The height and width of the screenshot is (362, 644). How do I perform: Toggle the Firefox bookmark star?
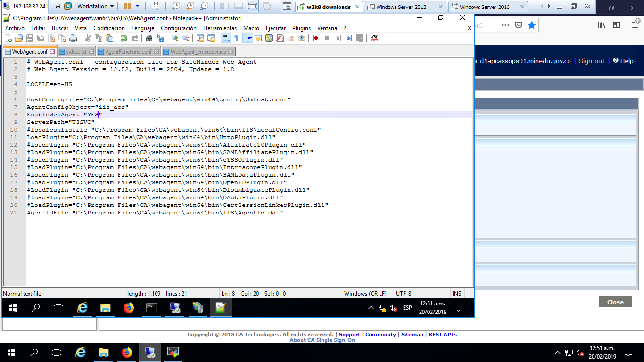tap(532, 25)
